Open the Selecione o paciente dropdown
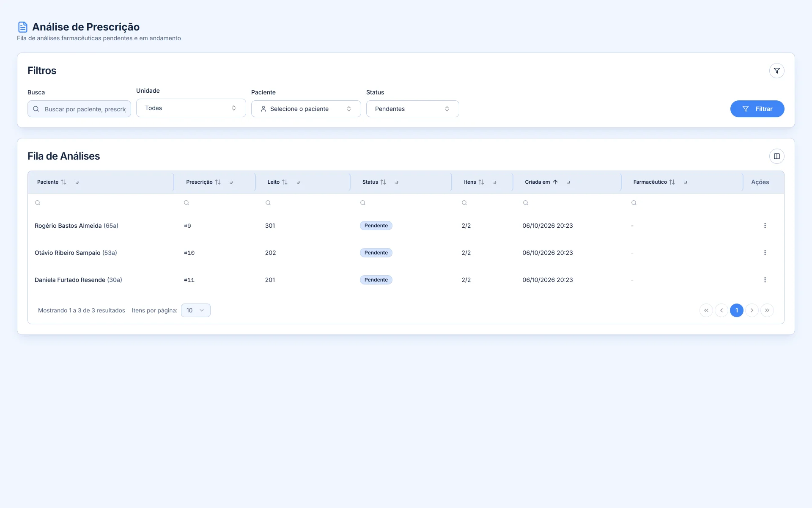This screenshot has width=812, height=508. (x=306, y=109)
